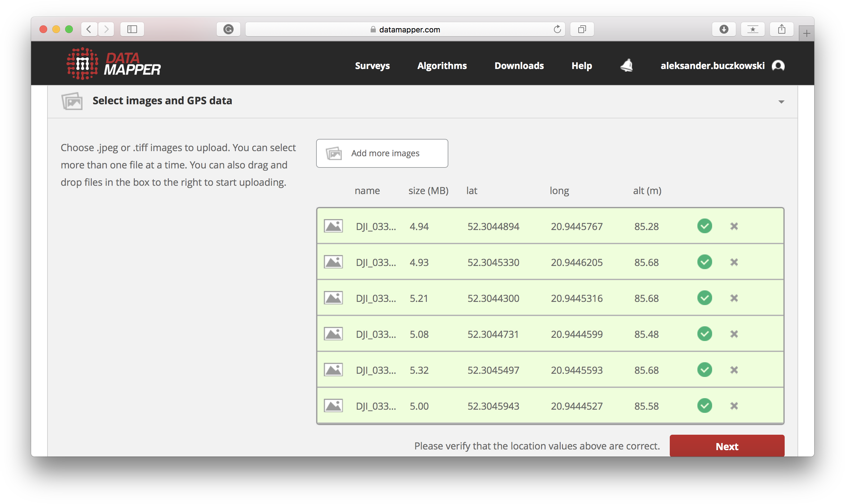The image size is (845, 504).
Task: Click the picture icon inside the Add more images button
Action: click(334, 153)
